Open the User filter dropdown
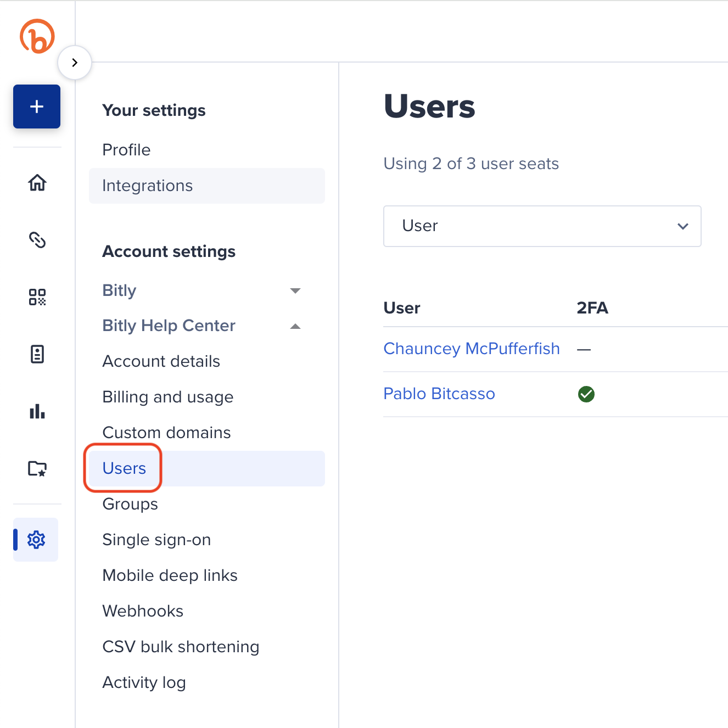This screenshot has height=728, width=728. 542,226
